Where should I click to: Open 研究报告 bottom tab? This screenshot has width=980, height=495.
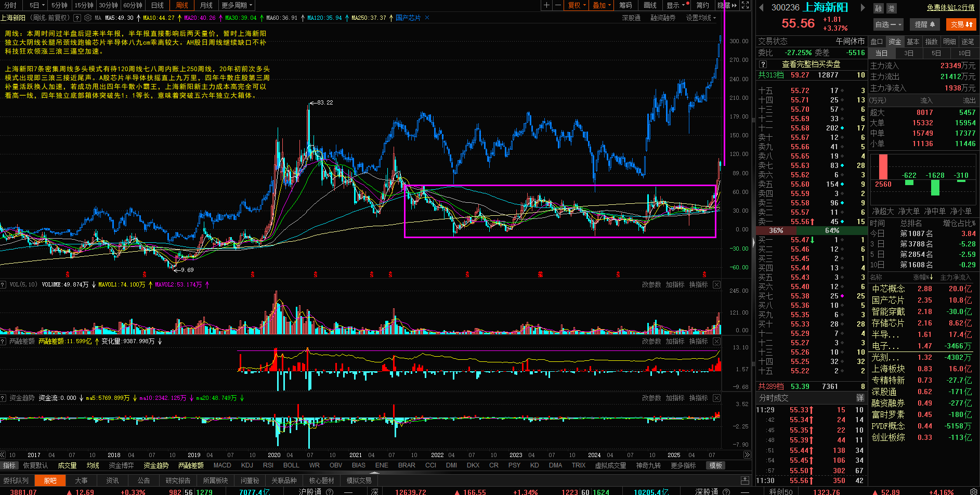pyautogui.click(x=178, y=480)
